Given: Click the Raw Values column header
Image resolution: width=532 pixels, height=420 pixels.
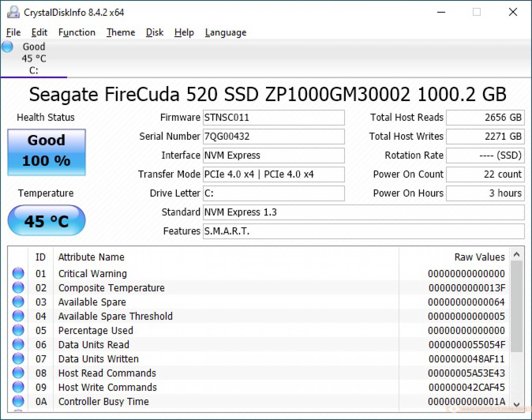Looking at the screenshot, I should click(479, 257).
